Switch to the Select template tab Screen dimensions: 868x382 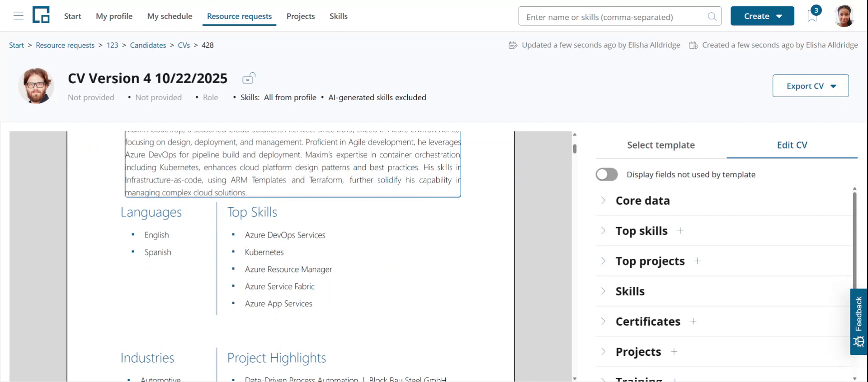(x=661, y=145)
